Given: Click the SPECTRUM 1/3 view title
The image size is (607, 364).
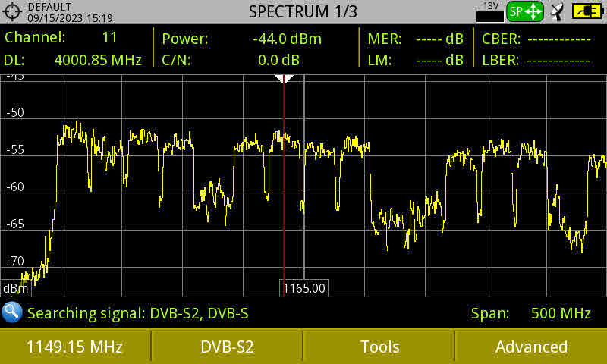Looking at the screenshot, I should (303, 11).
